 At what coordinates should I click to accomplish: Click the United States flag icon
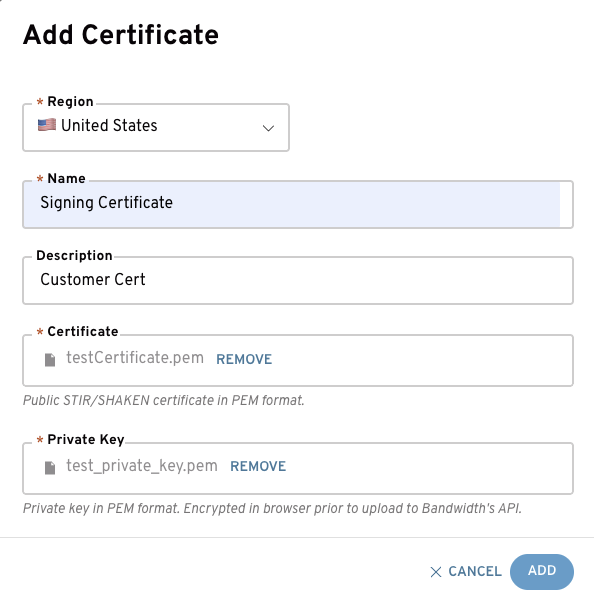click(x=47, y=125)
